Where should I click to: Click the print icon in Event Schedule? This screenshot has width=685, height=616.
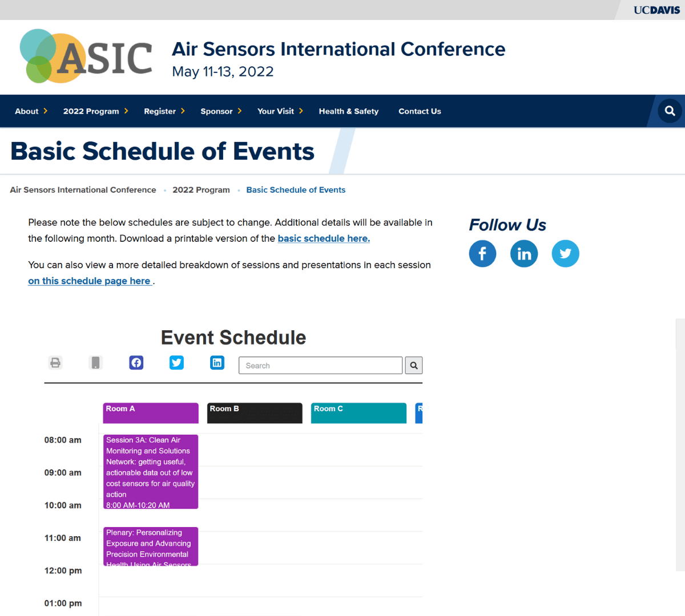coord(55,363)
